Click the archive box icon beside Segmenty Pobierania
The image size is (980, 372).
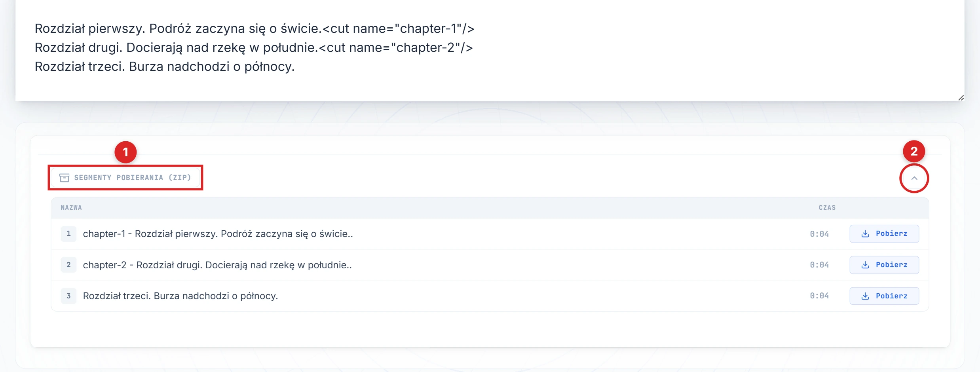64,178
